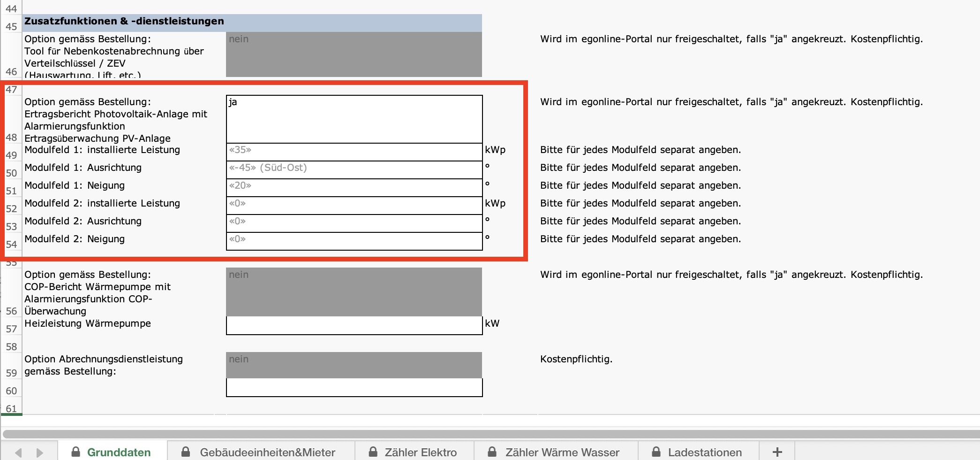Click the Modulfeld 1 Neigung input cell
The image size is (980, 460).
tap(354, 188)
